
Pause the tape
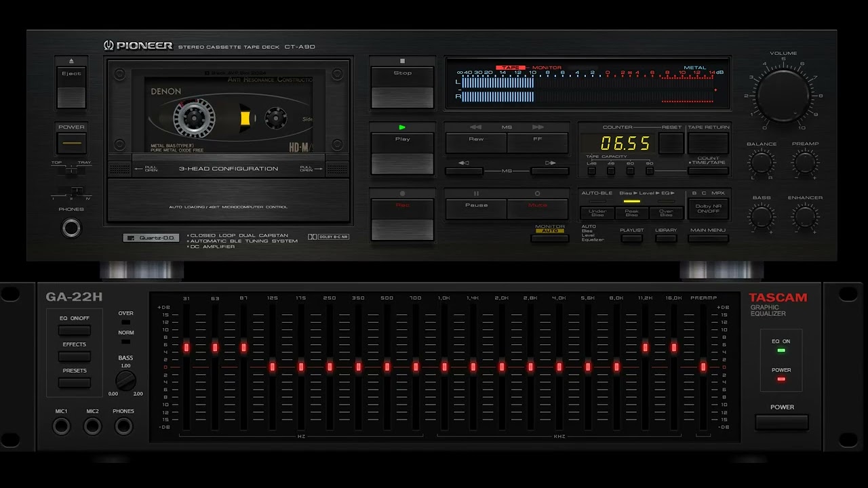tap(476, 209)
